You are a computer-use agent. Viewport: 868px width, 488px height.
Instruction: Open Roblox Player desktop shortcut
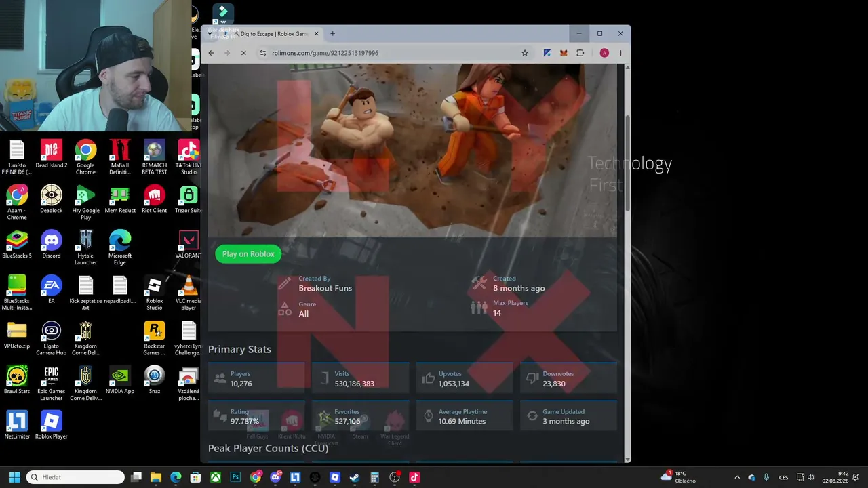[52, 426]
